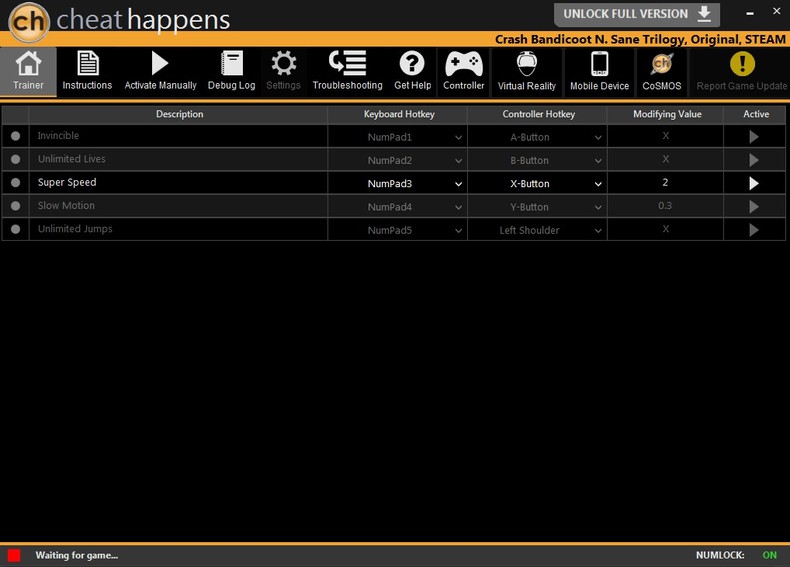Image resolution: width=790 pixels, height=567 pixels.
Task: Open the Settings gear
Action: [283, 71]
